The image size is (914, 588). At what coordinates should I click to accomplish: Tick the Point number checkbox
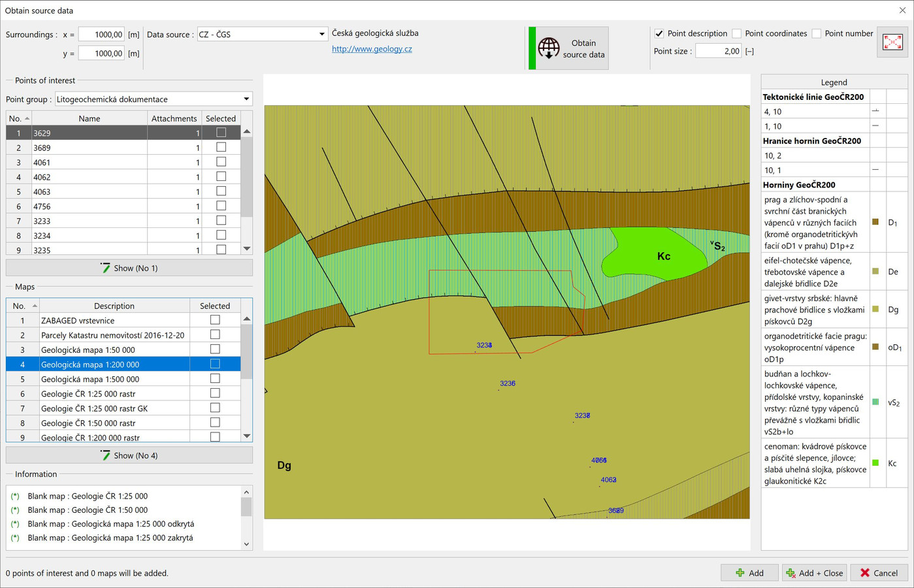point(817,33)
